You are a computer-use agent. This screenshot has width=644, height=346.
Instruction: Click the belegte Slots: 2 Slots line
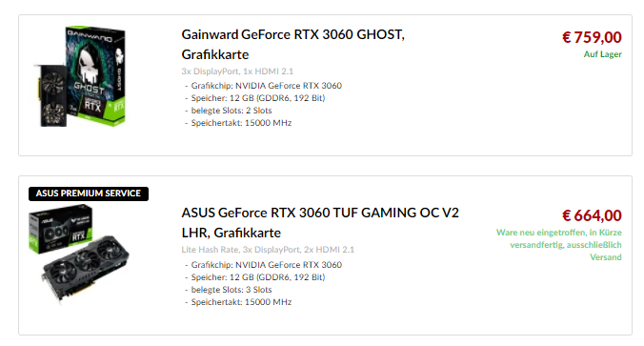228,111
